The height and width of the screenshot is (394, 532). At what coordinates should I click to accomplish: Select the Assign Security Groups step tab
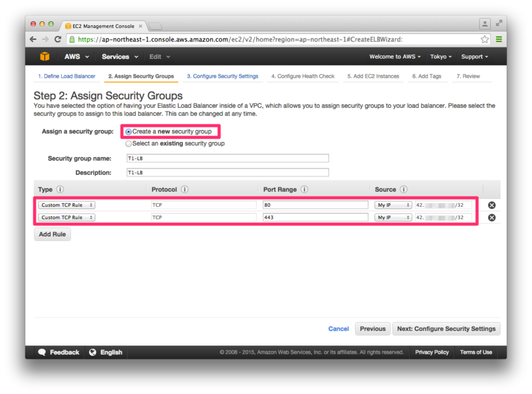pyautogui.click(x=141, y=76)
